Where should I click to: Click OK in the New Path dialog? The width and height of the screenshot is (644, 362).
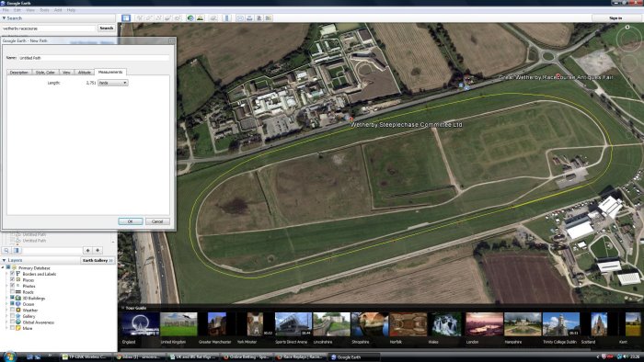[131, 221]
